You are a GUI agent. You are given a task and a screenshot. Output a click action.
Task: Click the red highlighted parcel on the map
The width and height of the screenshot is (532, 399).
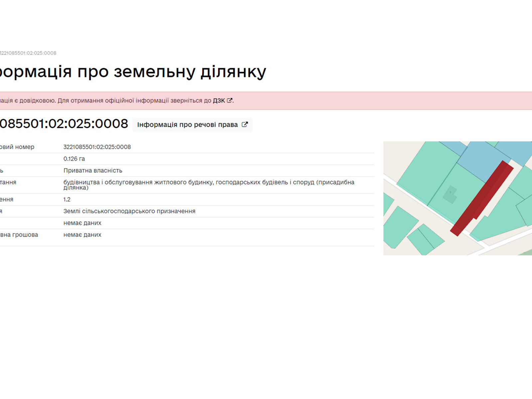tap(481, 199)
